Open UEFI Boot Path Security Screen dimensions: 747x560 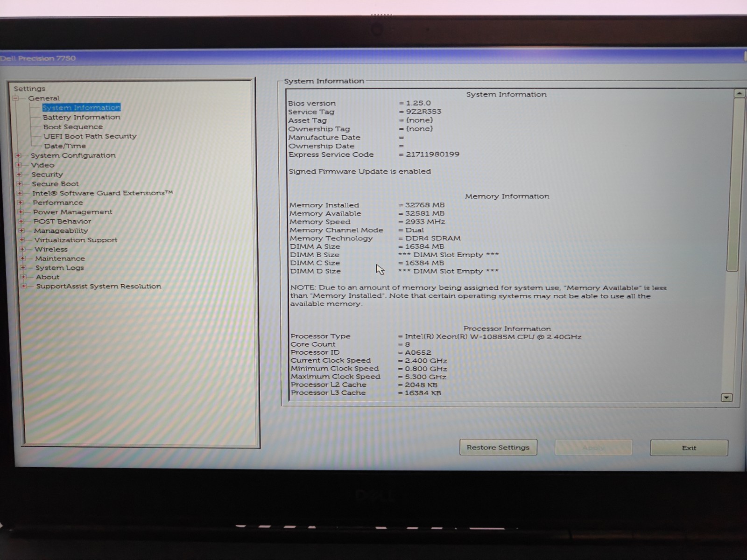90,136
